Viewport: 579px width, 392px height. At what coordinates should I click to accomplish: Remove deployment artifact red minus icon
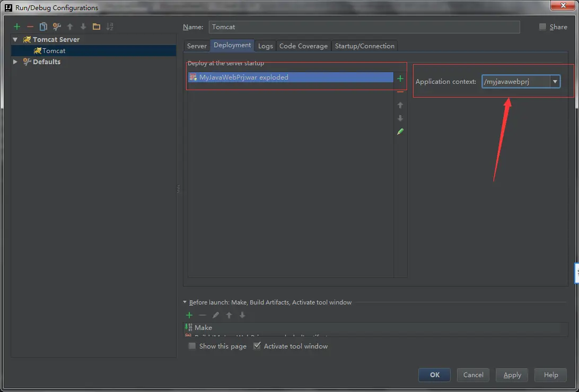click(400, 92)
